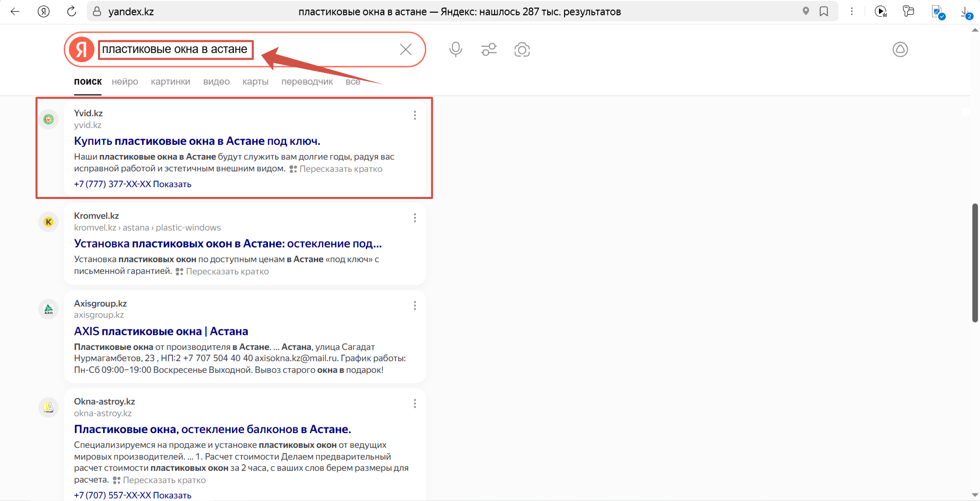Open the AXIS пластиковые окна Астана link
This screenshot has height=501, width=980.
tap(161, 332)
